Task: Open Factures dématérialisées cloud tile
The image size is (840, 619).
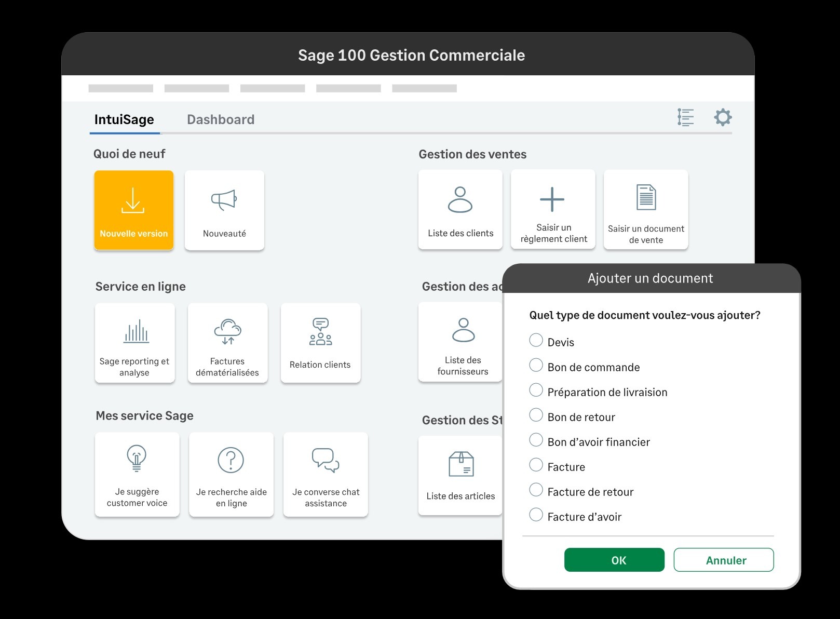Action: 227,343
